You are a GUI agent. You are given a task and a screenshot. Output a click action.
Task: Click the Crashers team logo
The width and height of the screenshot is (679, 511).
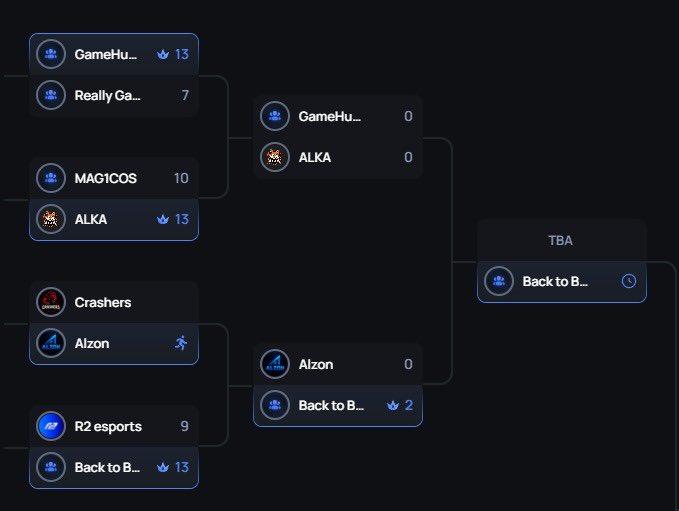pyautogui.click(x=51, y=302)
